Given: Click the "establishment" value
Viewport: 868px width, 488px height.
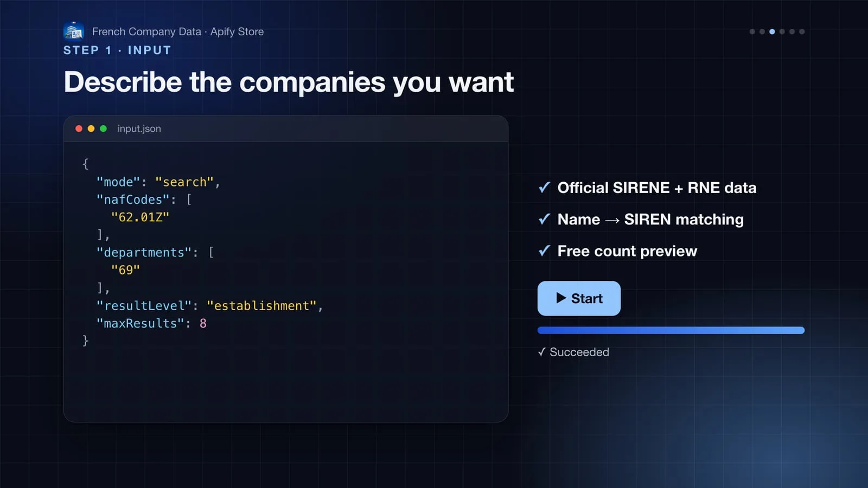Looking at the screenshot, I should (x=261, y=306).
